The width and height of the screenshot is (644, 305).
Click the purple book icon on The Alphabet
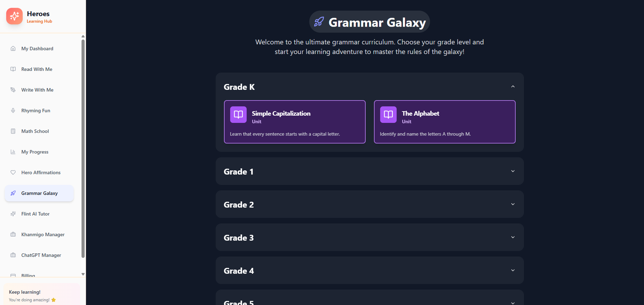pyautogui.click(x=388, y=114)
